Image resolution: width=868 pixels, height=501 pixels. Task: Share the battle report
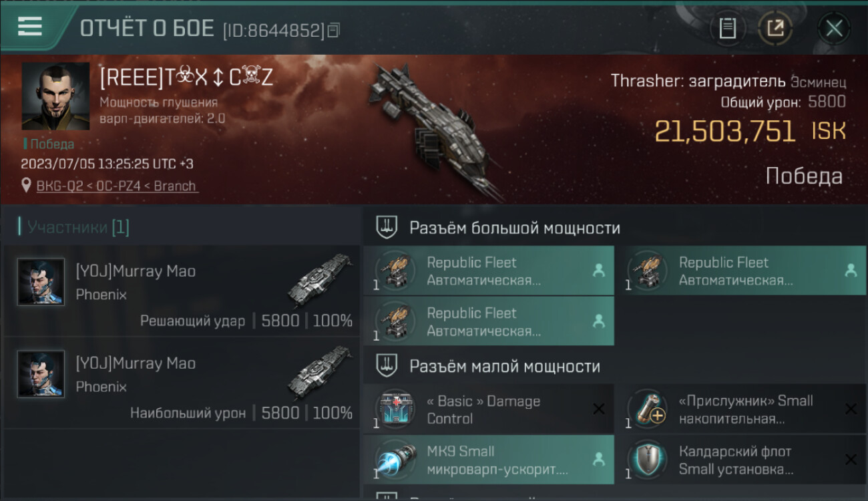tap(775, 28)
